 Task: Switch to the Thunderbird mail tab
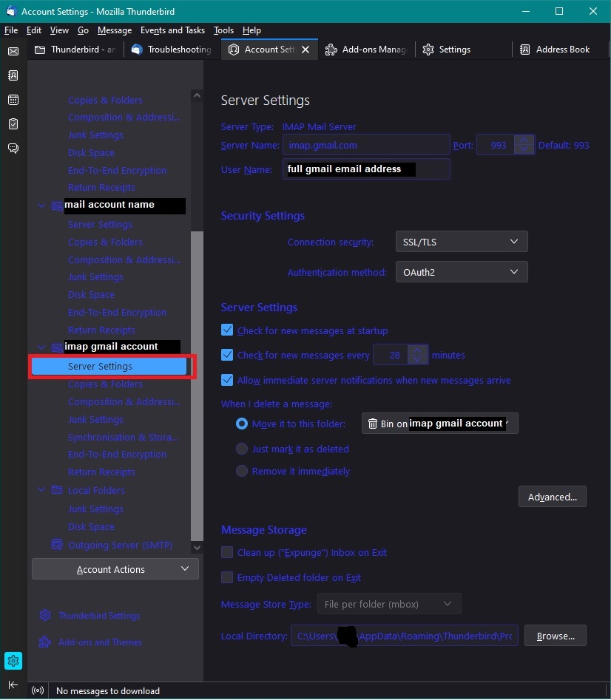coord(75,50)
